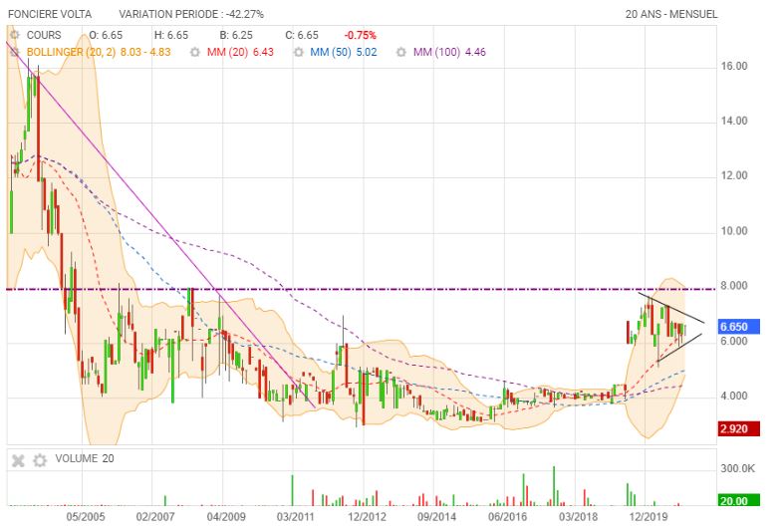The image size is (783, 532).
Task: Click the close value C: 6.65
Action: pos(302,35)
